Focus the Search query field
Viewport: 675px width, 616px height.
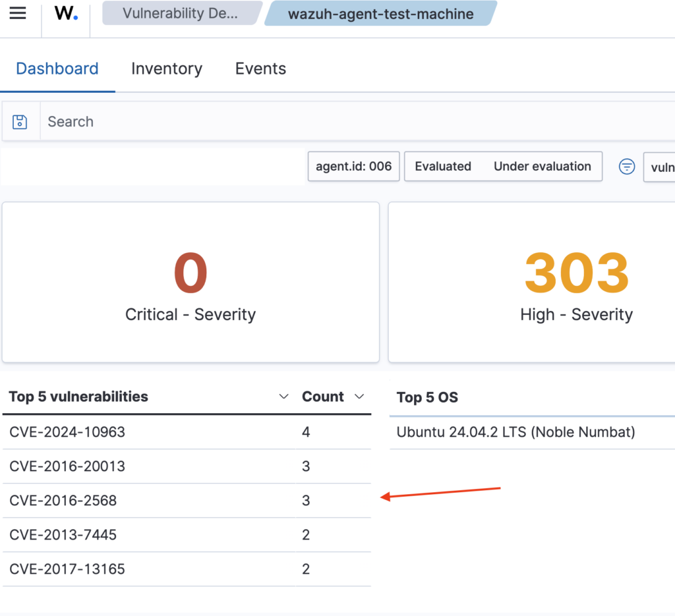click(x=357, y=122)
